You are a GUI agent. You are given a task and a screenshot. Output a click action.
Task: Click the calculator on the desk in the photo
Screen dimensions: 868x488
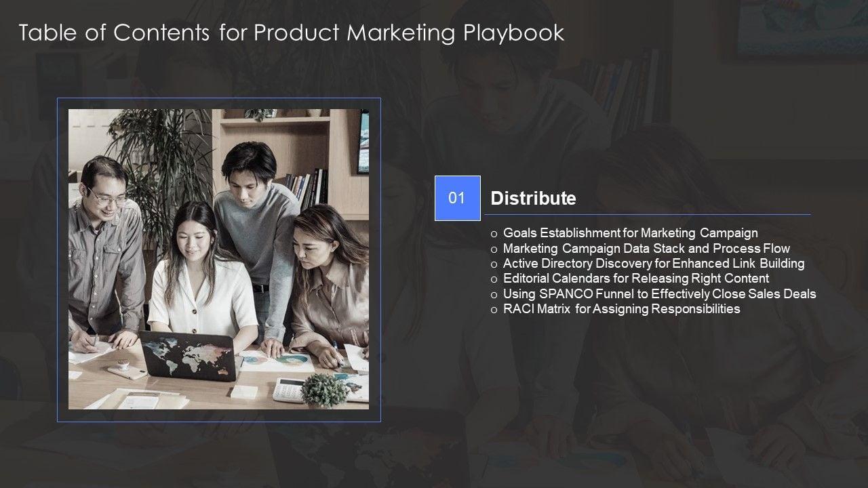(x=289, y=388)
